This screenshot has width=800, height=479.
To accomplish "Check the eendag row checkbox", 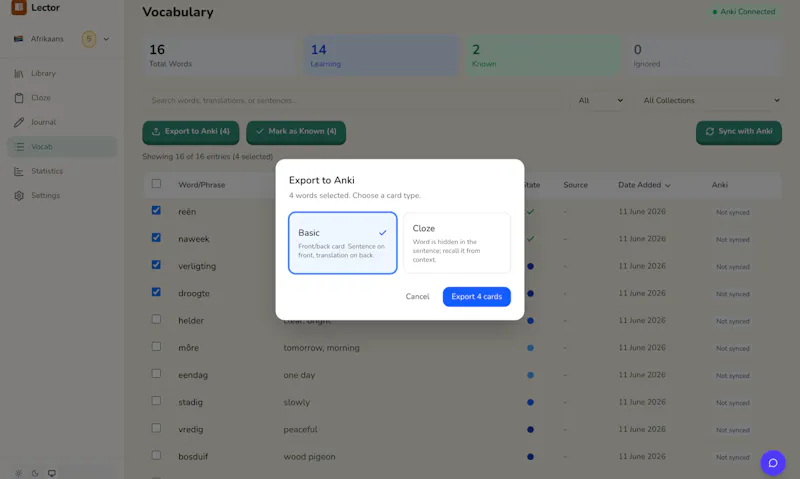I will tap(156, 373).
